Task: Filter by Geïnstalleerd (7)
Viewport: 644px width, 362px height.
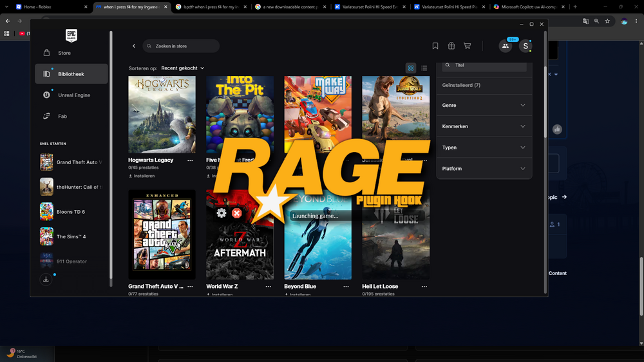Action: tap(461, 85)
